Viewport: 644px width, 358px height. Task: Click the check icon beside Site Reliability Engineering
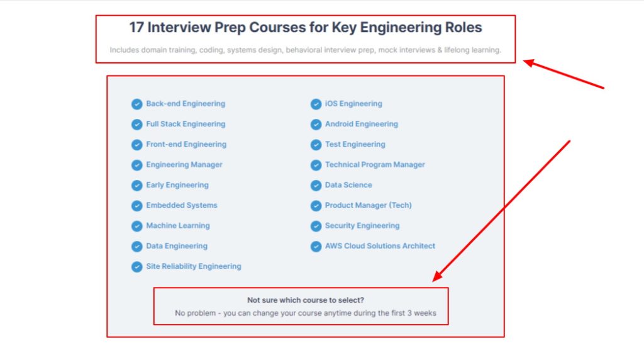[x=136, y=267]
